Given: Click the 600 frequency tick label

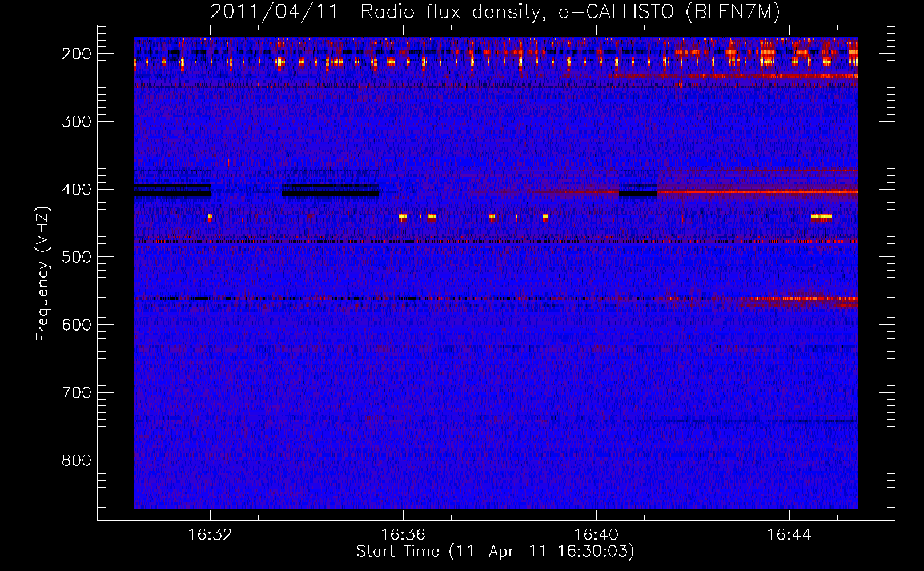Looking at the screenshot, I should coord(77,325).
